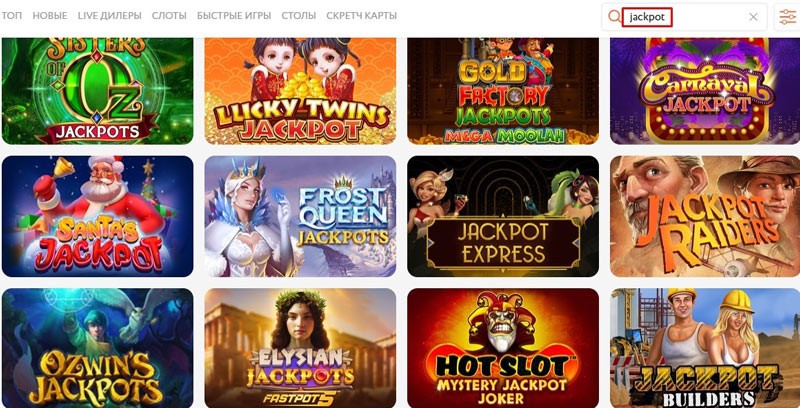Viewport: 800px width, 408px height.
Task: Open Jackpot Express game thumbnail
Action: tap(503, 216)
